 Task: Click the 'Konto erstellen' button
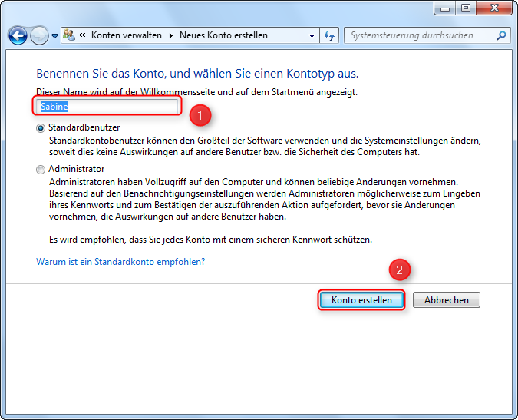coord(361,300)
